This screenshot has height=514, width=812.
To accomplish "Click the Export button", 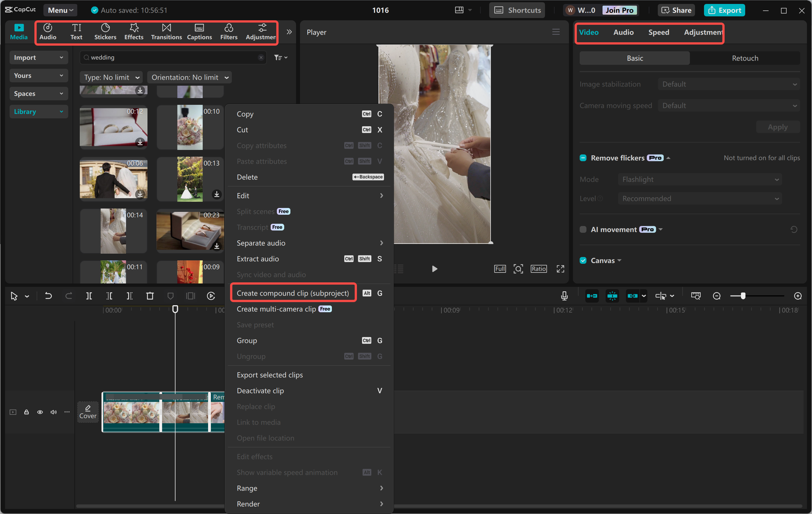I will pyautogui.click(x=724, y=10).
